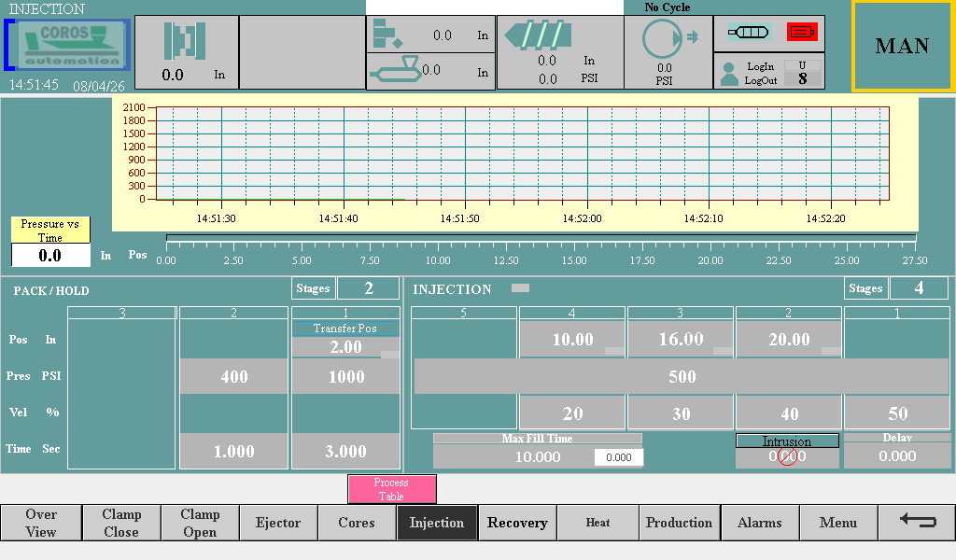Click the blue barrel nozzle status icon

(x=749, y=32)
